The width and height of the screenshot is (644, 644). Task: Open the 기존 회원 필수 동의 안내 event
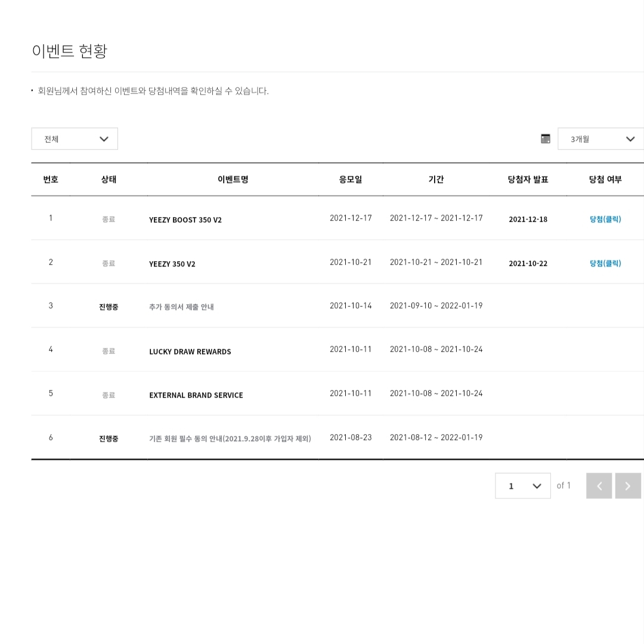click(x=230, y=439)
